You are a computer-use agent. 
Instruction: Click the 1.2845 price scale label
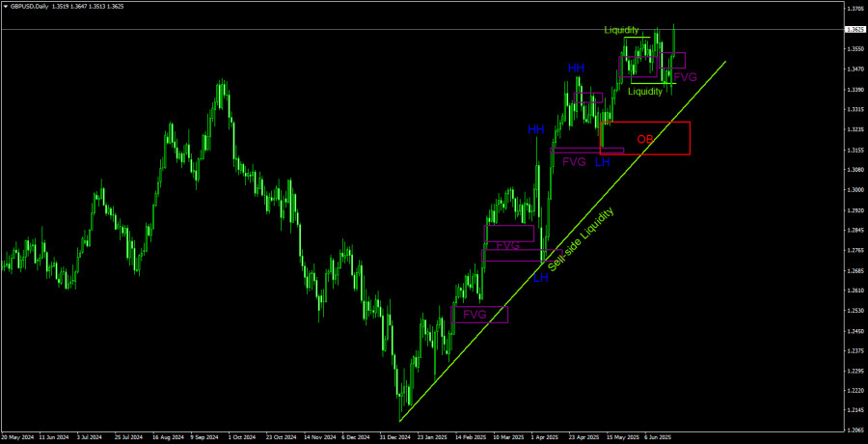(x=855, y=231)
